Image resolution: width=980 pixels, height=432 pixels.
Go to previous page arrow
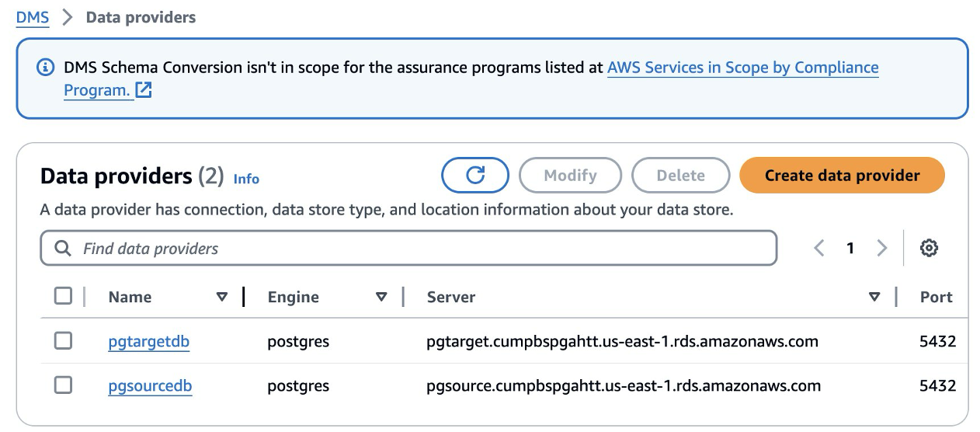[x=818, y=249]
